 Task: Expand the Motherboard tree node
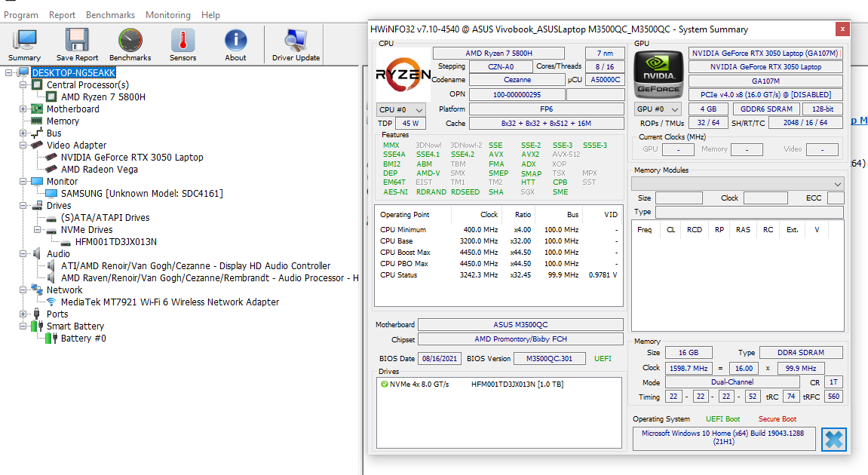(x=23, y=109)
